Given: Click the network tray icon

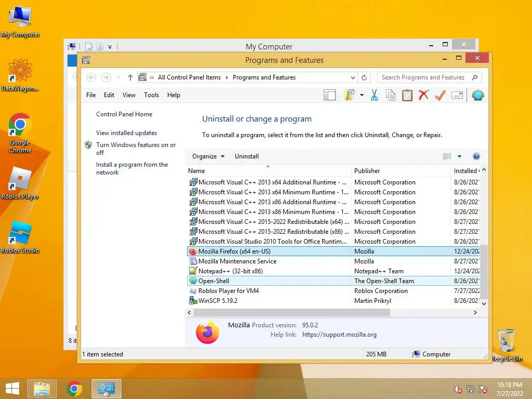Looking at the screenshot, I should pos(471,389).
